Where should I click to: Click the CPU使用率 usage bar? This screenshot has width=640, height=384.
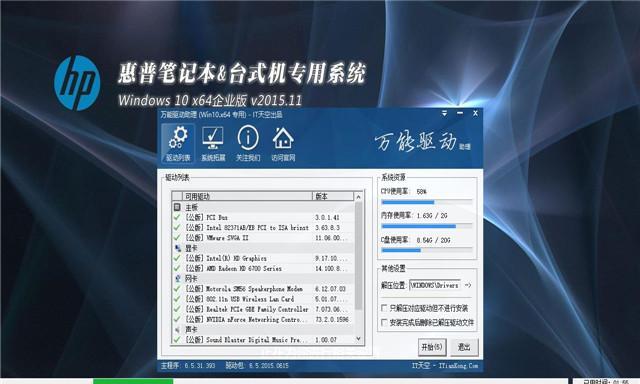(x=427, y=202)
